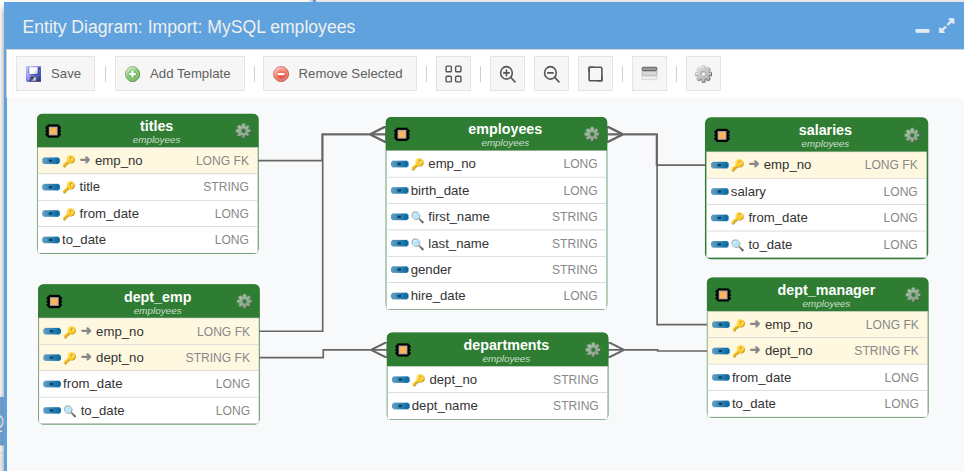
Task: Select emp_no row in employees entity
Action: (496, 164)
